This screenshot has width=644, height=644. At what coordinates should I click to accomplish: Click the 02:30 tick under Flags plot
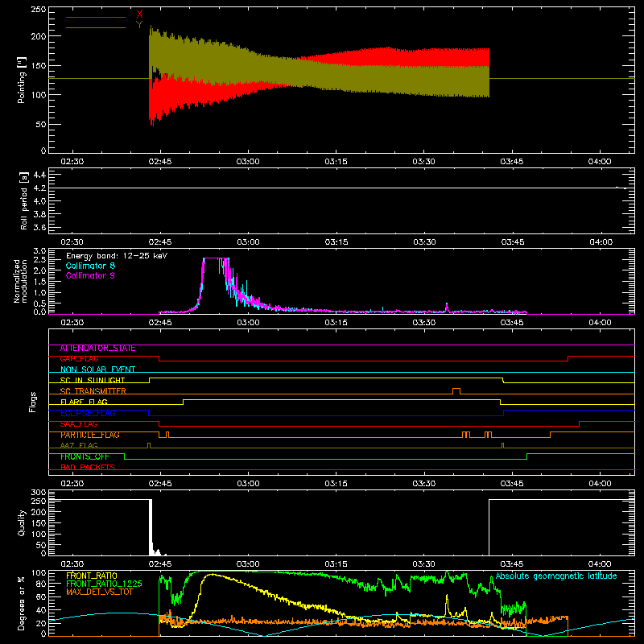coord(72,484)
